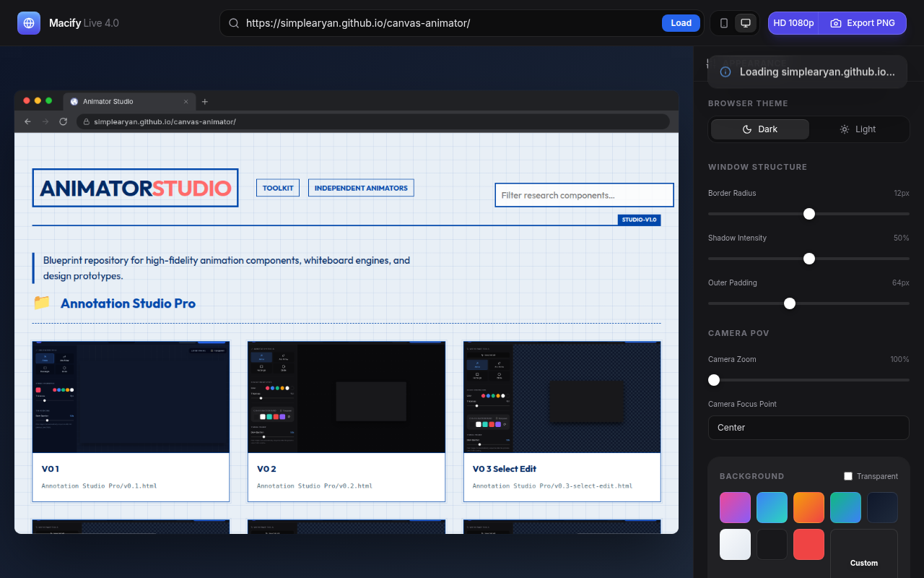924x578 pixels.
Task: Click the Filter research components field
Action: click(x=584, y=195)
